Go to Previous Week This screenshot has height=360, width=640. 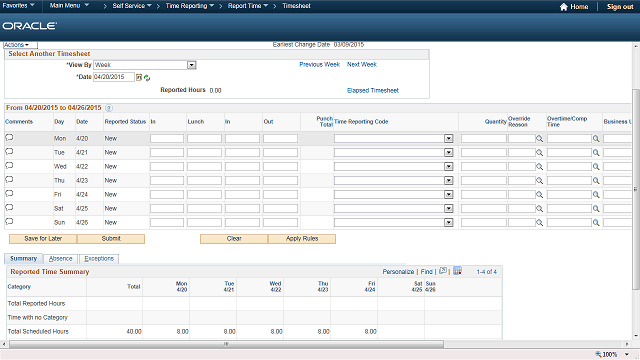320,64
